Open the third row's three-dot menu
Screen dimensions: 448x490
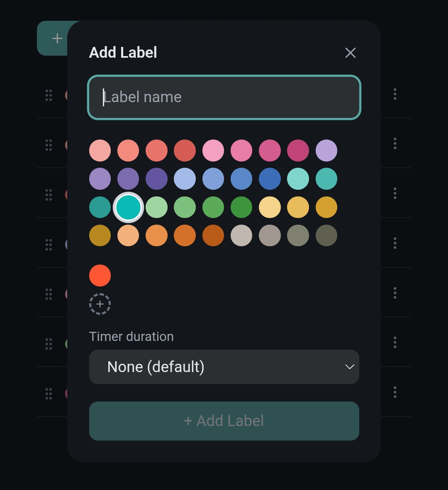[395, 193]
